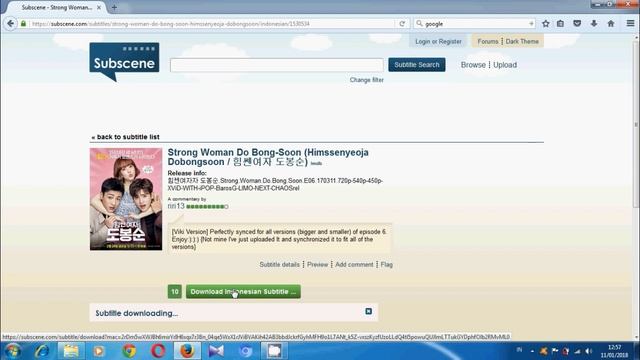Click the volume speaker tray icon
Screen dimensions: 640x360
[589, 351]
